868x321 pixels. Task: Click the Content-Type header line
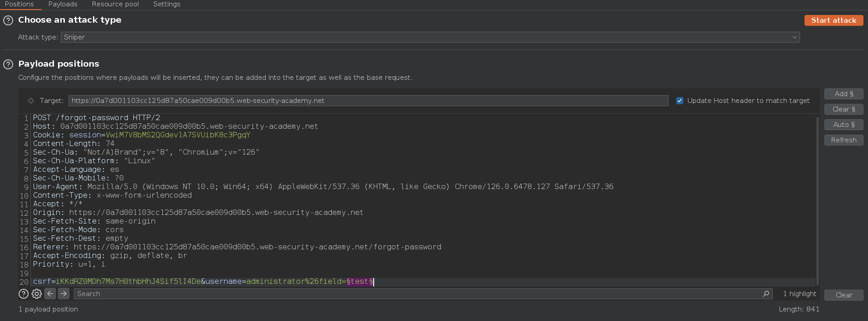coord(112,195)
